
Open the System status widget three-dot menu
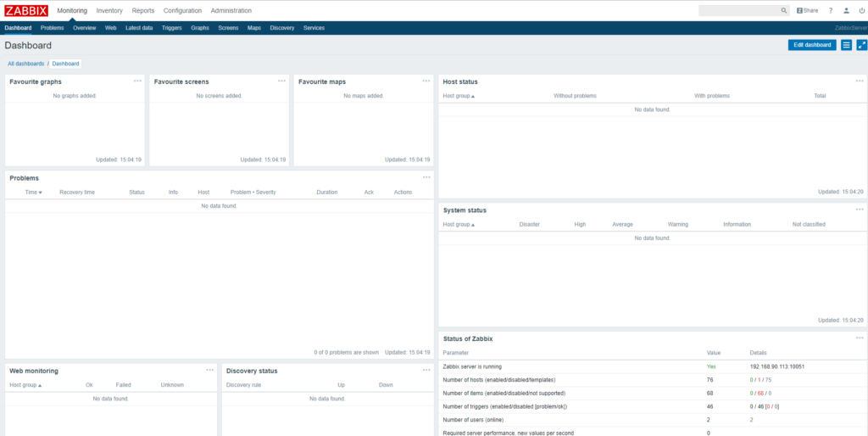coord(859,209)
